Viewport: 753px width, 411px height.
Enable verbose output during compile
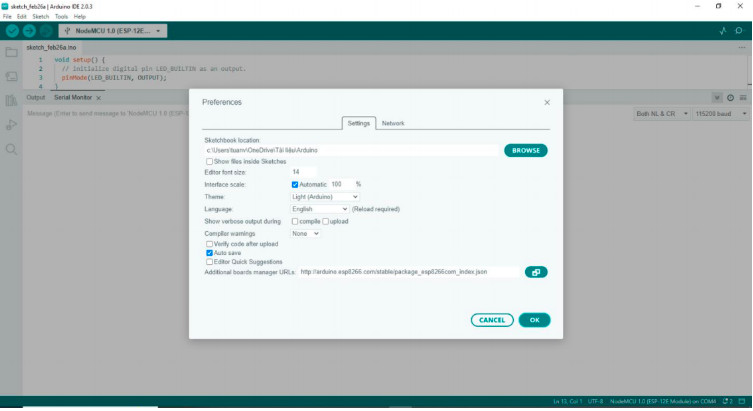295,221
